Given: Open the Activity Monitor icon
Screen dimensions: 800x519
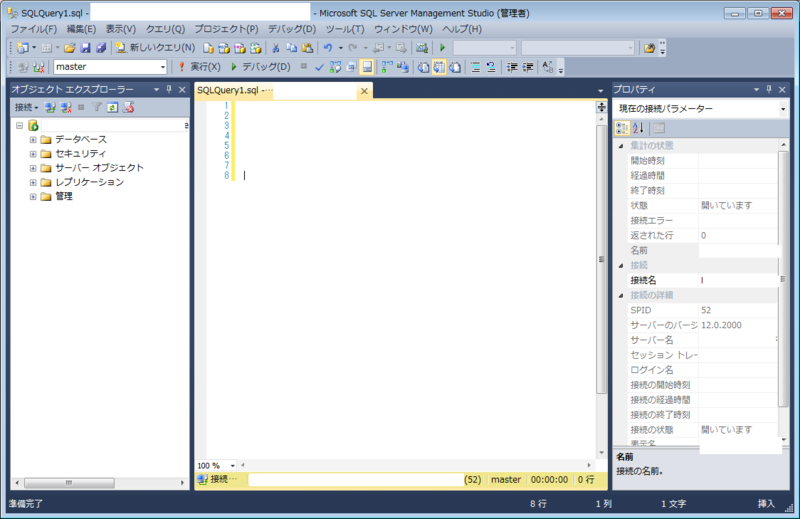Looking at the screenshot, I should point(421,48).
